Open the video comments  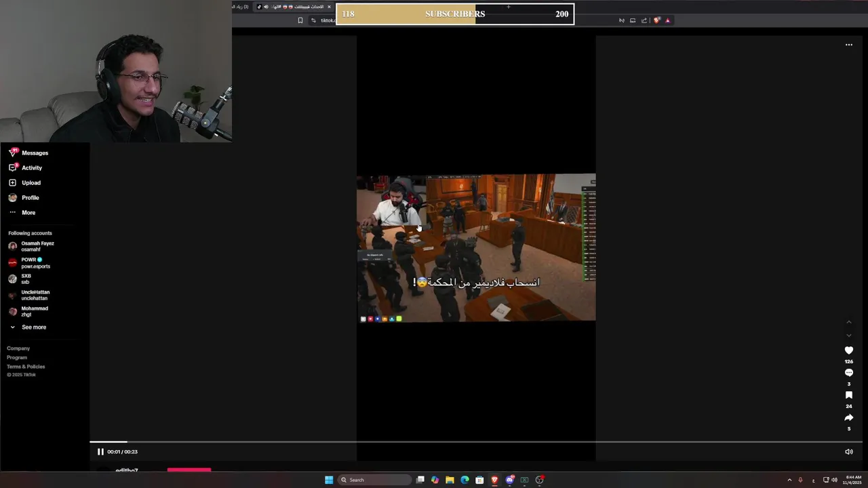(x=848, y=373)
